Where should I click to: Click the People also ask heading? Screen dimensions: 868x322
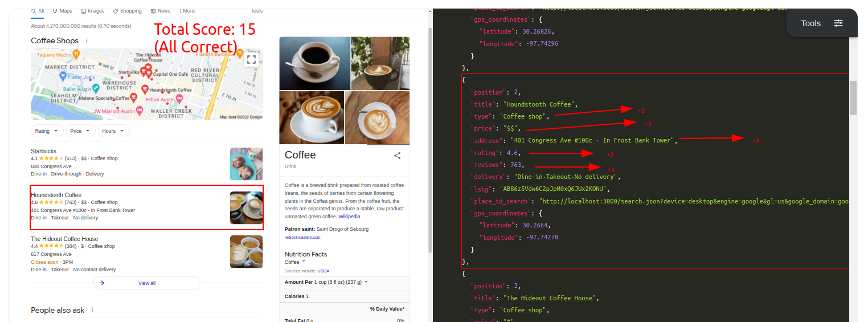[58, 310]
